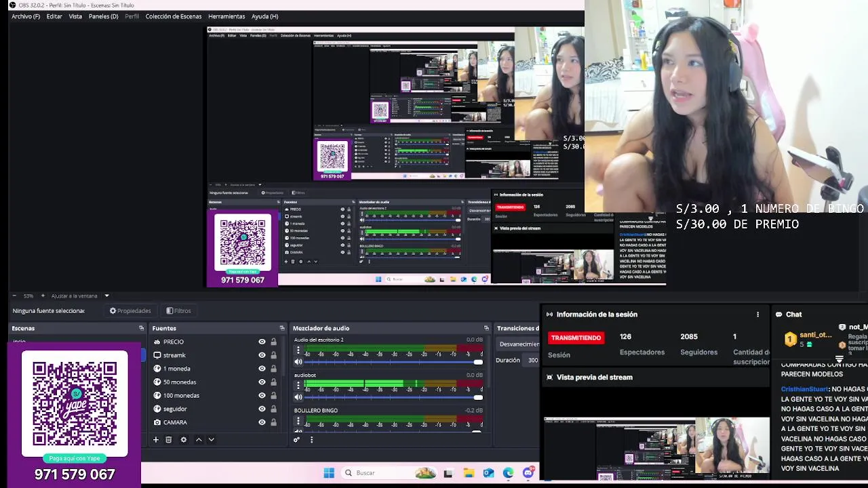
Task: Move source down with arrow icon
Action: (211, 440)
